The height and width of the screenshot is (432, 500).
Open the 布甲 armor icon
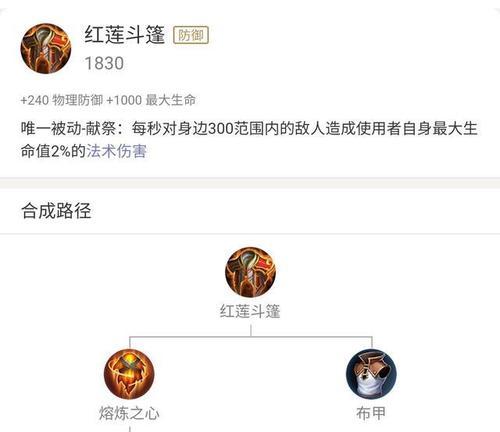(x=372, y=374)
